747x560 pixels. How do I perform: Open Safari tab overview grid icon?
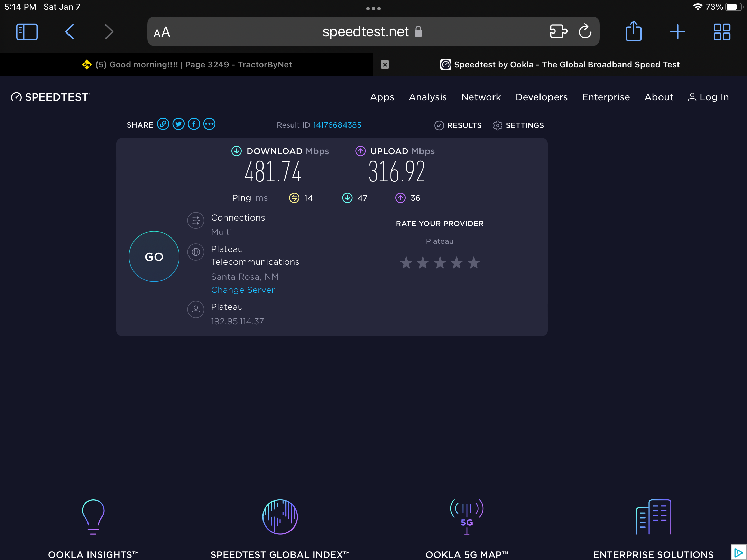pyautogui.click(x=722, y=31)
